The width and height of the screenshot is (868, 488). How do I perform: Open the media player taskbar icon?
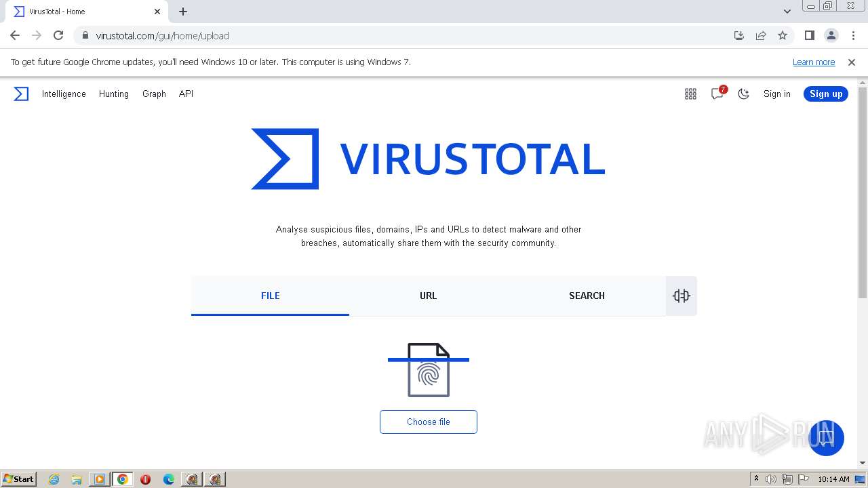pos(100,479)
